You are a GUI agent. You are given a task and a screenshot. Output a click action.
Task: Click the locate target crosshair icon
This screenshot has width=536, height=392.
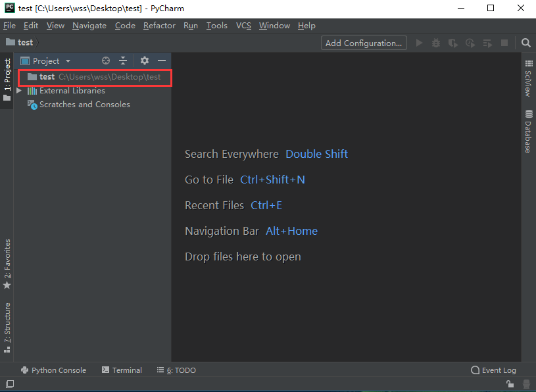[x=106, y=61]
